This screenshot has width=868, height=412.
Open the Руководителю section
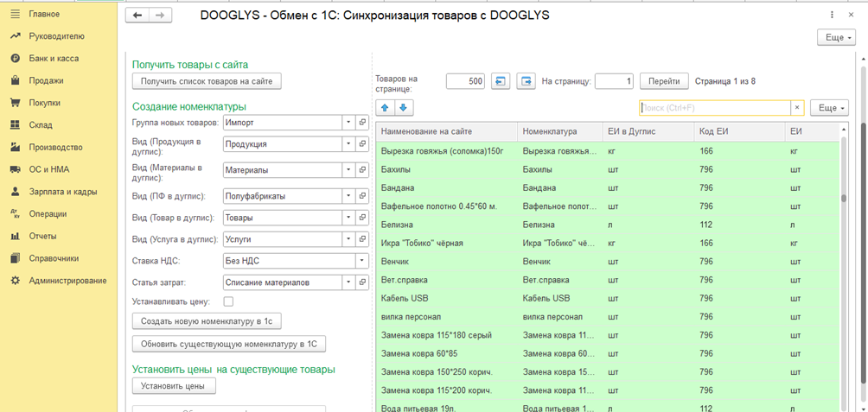point(57,36)
